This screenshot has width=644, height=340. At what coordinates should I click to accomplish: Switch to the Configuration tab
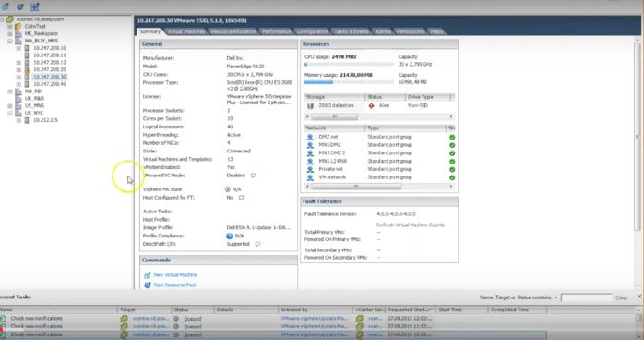point(312,31)
